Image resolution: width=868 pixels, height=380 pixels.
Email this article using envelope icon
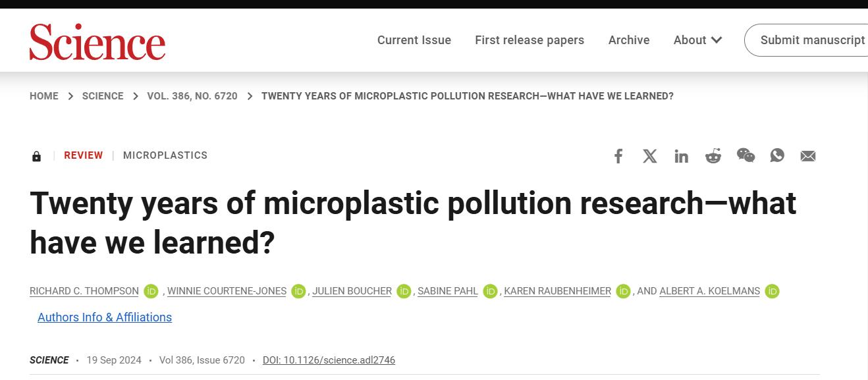tap(808, 156)
